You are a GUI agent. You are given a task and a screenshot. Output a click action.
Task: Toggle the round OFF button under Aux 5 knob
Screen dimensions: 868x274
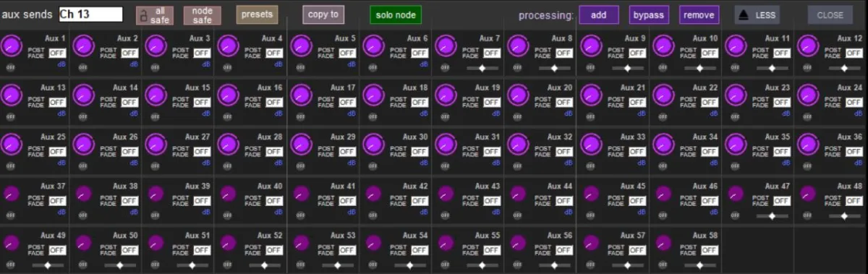[300, 67]
